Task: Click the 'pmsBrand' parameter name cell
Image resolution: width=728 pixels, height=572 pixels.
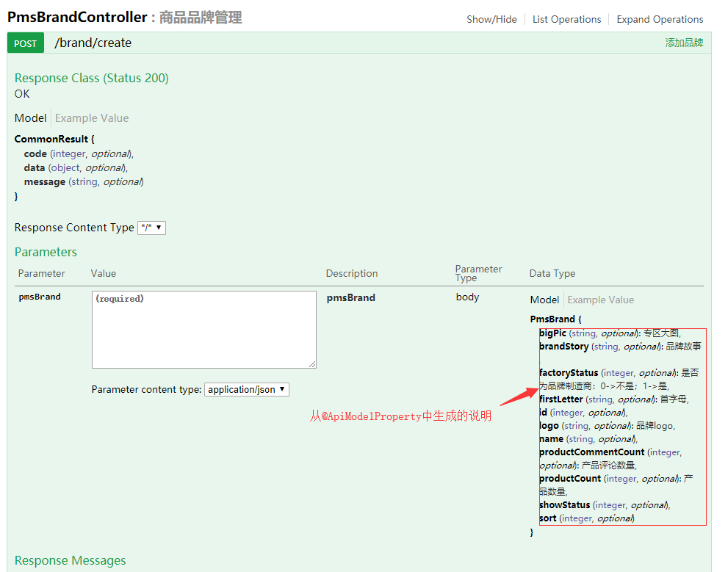Action: [x=40, y=297]
